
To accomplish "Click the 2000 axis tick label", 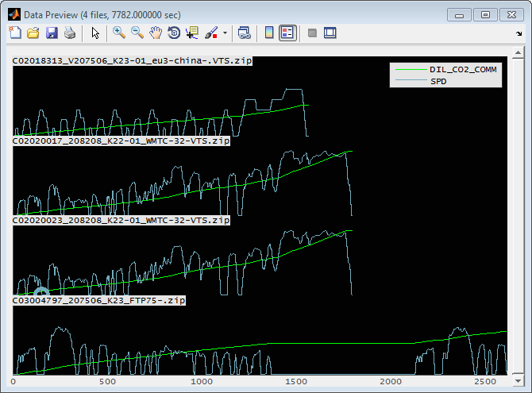I will [391, 381].
